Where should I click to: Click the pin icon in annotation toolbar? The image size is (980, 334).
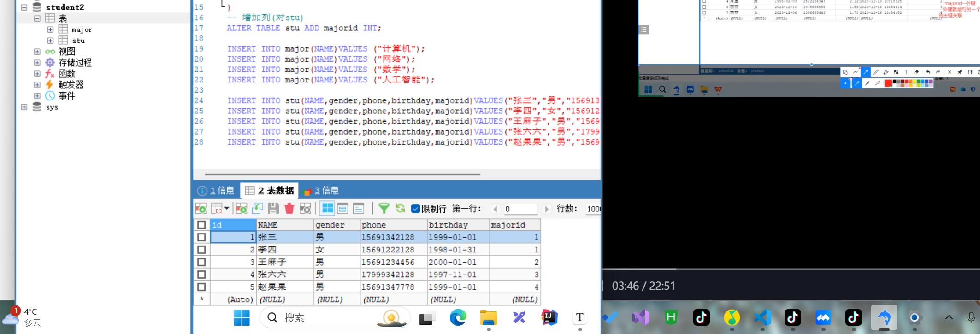click(960, 72)
